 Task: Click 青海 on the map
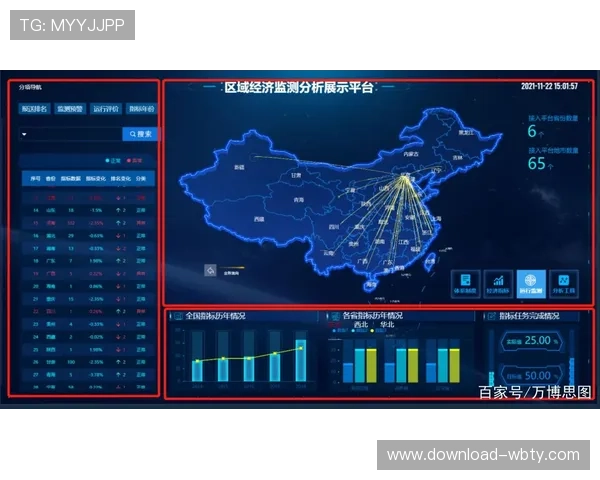pos(298,200)
